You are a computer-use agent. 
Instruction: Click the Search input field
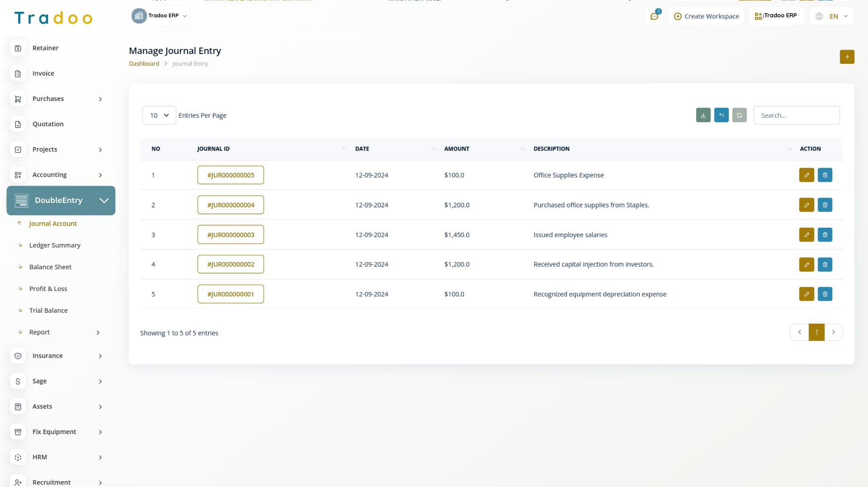(796, 115)
